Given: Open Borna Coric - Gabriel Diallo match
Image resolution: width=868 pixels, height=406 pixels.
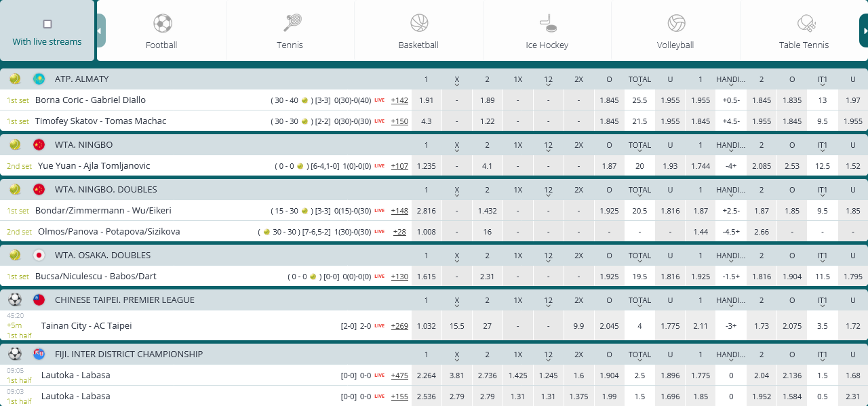Looking at the screenshot, I should (90, 100).
